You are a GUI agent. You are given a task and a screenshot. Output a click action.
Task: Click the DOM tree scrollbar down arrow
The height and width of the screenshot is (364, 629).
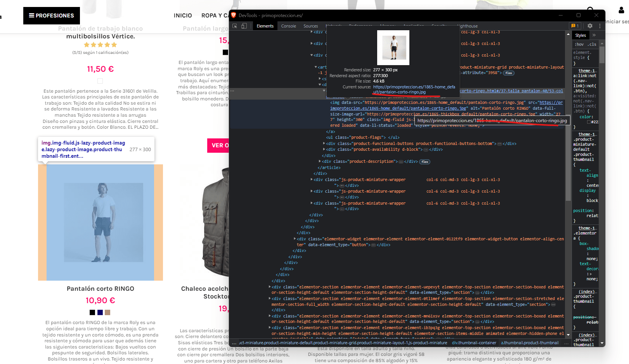[568, 335]
